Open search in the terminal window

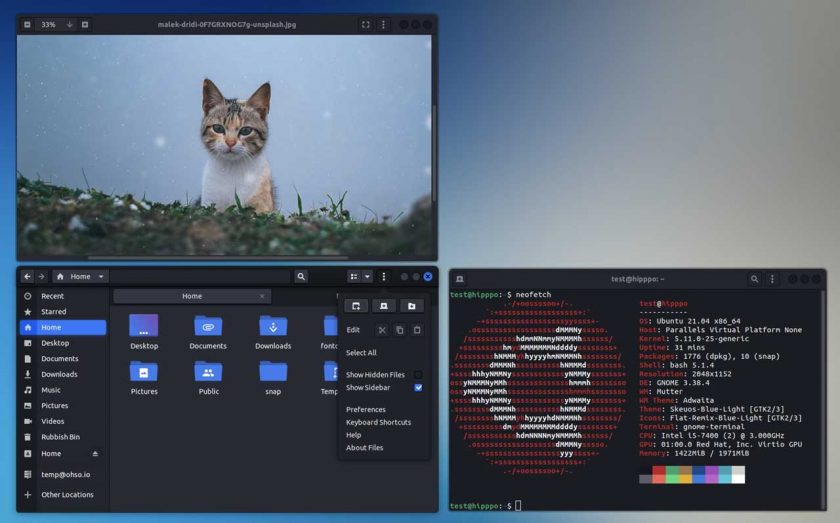[754, 279]
